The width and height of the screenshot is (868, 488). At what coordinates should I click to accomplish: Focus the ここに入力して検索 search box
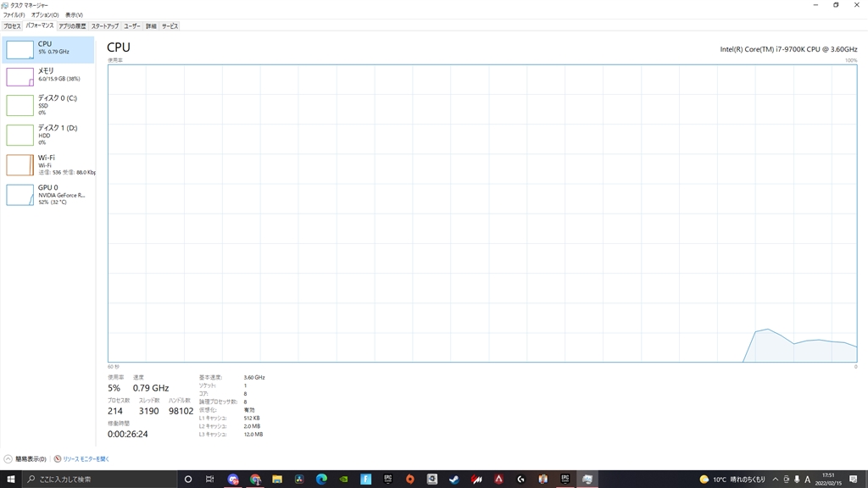pyautogui.click(x=100, y=480)
